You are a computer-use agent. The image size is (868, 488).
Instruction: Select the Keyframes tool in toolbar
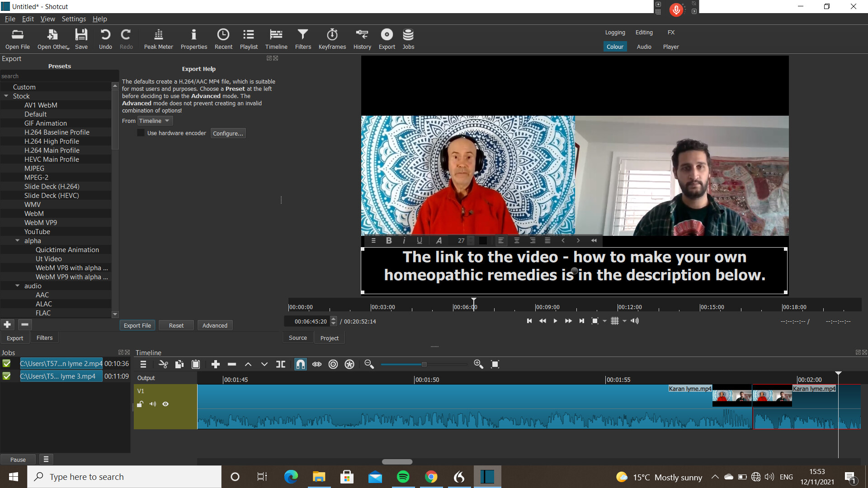point(331,38)
